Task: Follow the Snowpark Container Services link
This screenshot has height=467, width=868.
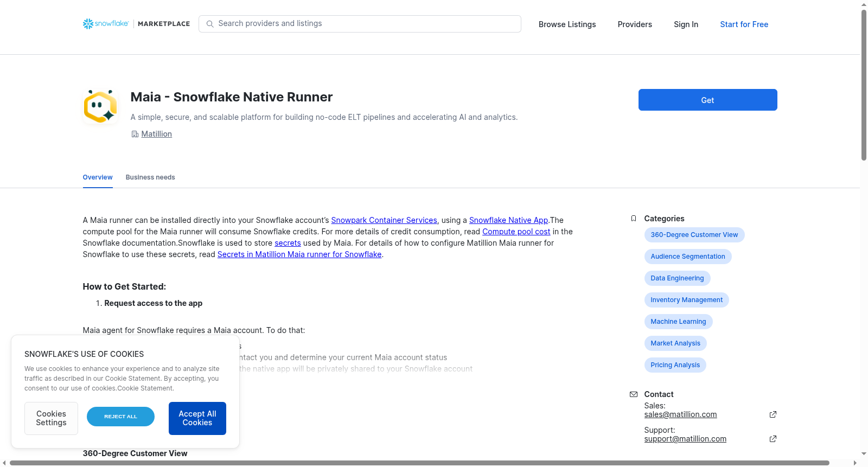Action: point(384,220)
